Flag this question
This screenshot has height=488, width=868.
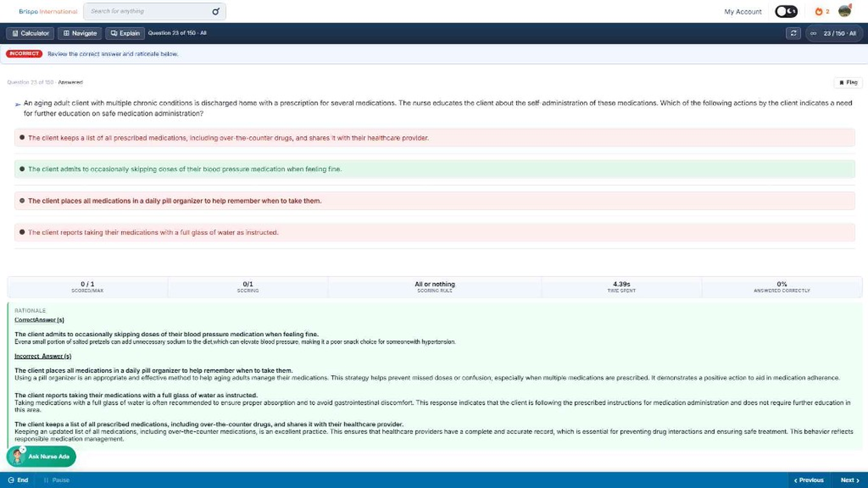click(x=848, y=82)
